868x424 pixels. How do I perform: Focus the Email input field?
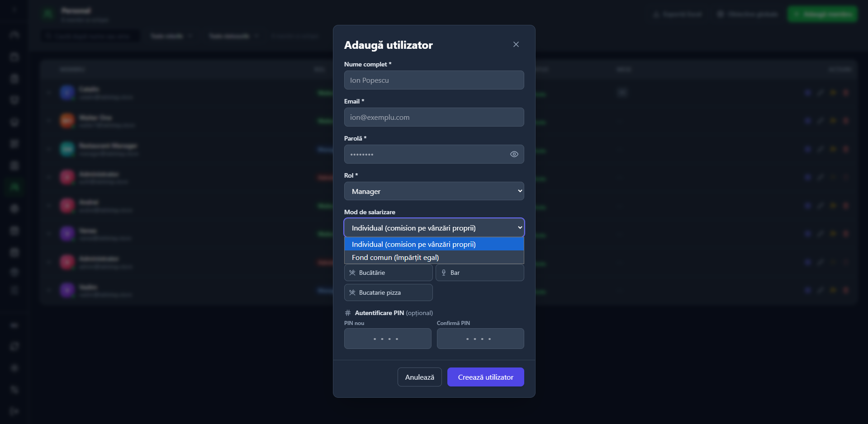coord(434,117)
